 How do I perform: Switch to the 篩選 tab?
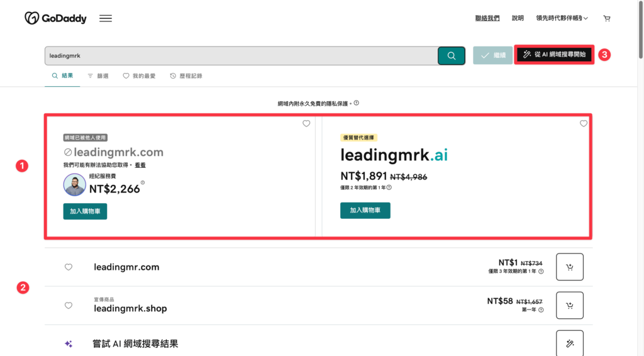click(x=98, y=76)
